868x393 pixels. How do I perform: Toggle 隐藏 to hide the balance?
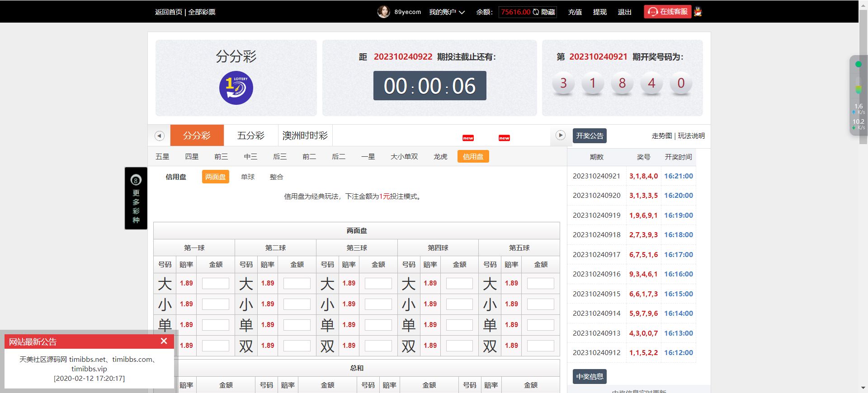click(x=548, y=12)
